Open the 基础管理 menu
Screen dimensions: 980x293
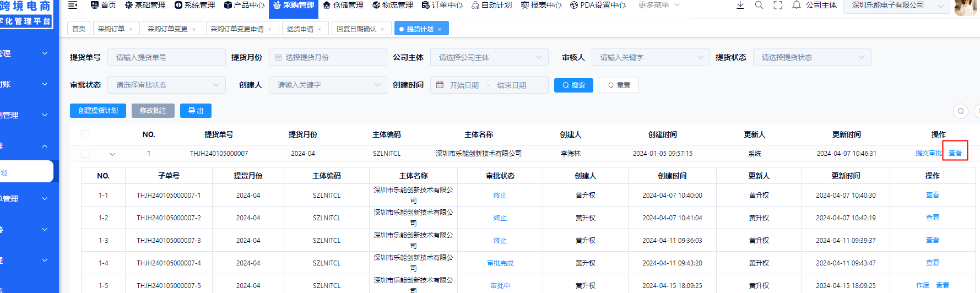click(145, 5)
